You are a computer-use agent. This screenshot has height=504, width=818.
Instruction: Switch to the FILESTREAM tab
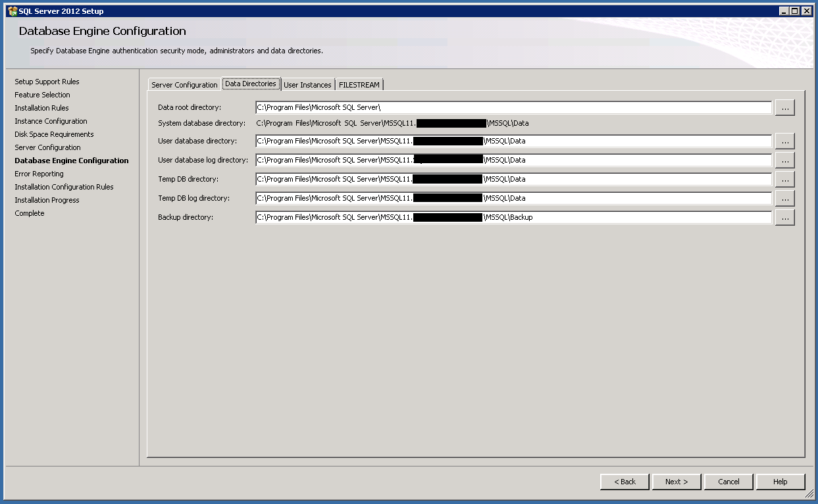point(359,85)
